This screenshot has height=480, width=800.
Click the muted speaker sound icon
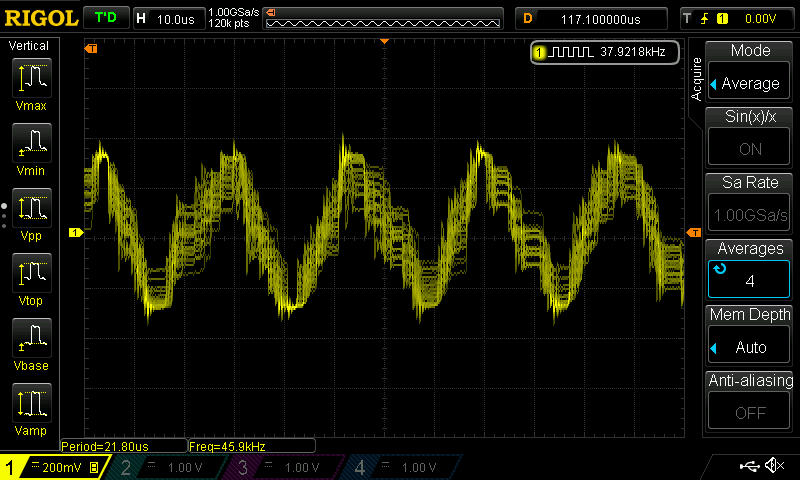[x=773, y=466]
